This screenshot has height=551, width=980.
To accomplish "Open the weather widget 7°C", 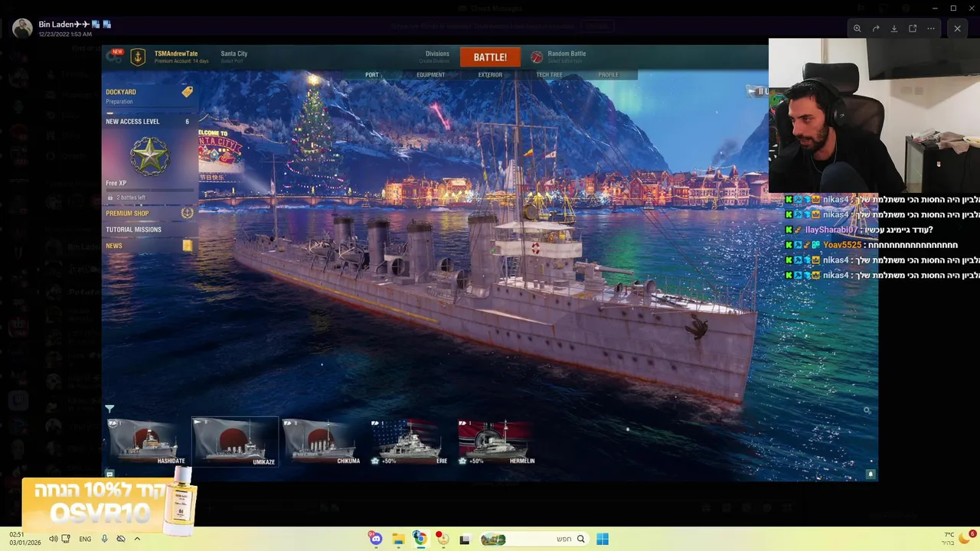I will (x=959, y=538).
